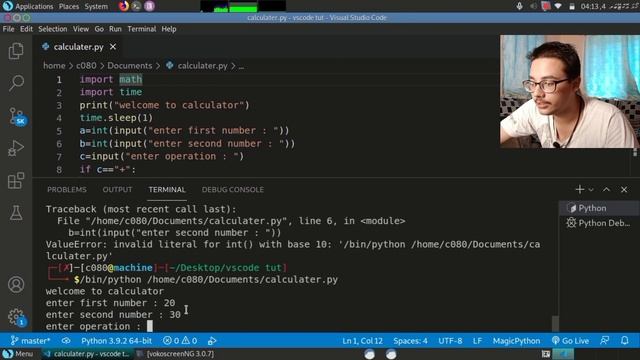Screen dimensions: 640x360
Task: Launch Firefox from the top panel
Action: pyautogui.click(x=124, y=6)
